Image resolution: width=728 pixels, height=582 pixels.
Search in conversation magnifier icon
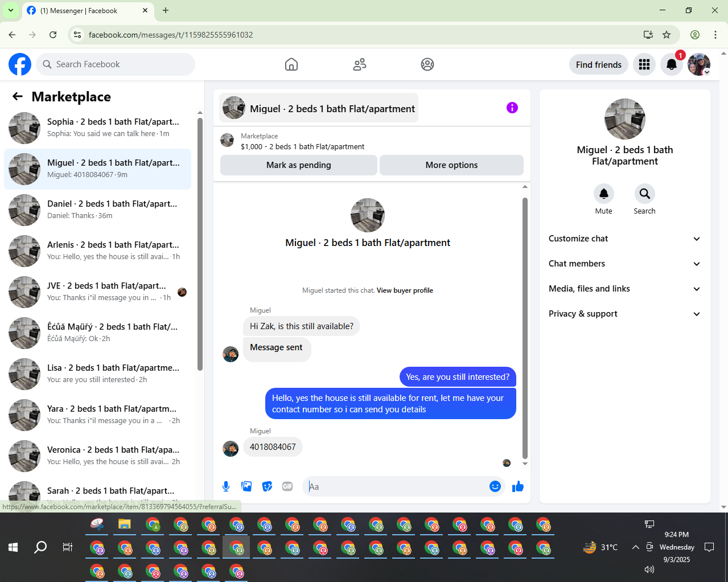click(x=645, y=194)
